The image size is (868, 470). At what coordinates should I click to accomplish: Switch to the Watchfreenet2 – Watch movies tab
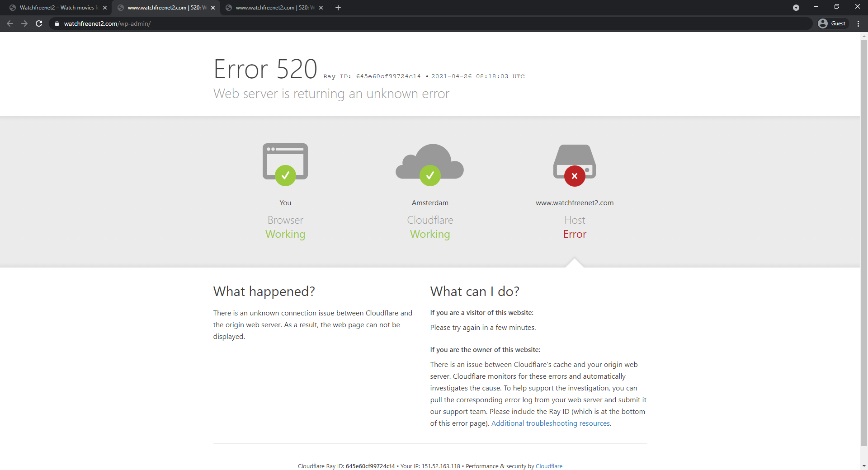tap(57, 8)
